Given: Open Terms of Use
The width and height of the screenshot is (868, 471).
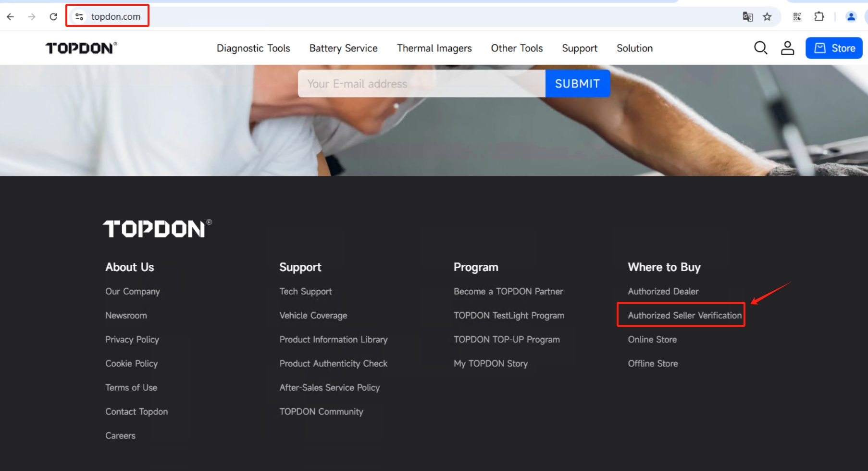Looking at the screenshot, I should (131, 387).
